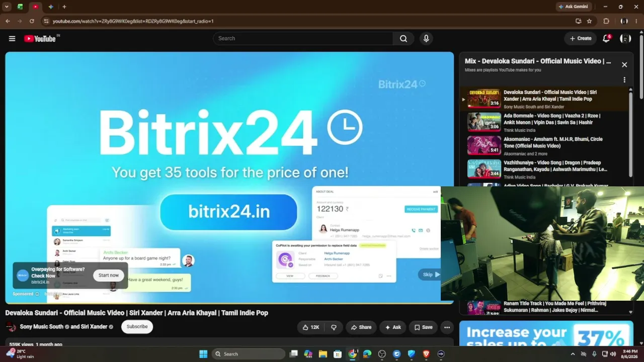Open the Mix playlist three-dot menu
This screenshot has width=644, height=362.
tap(624, 80)
